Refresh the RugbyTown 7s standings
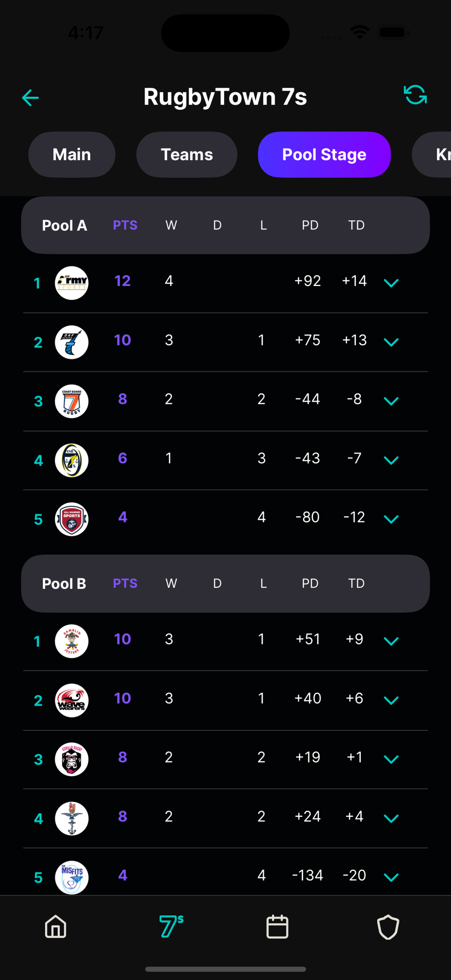This screenshot has width=451, height=980. (415, 95)
